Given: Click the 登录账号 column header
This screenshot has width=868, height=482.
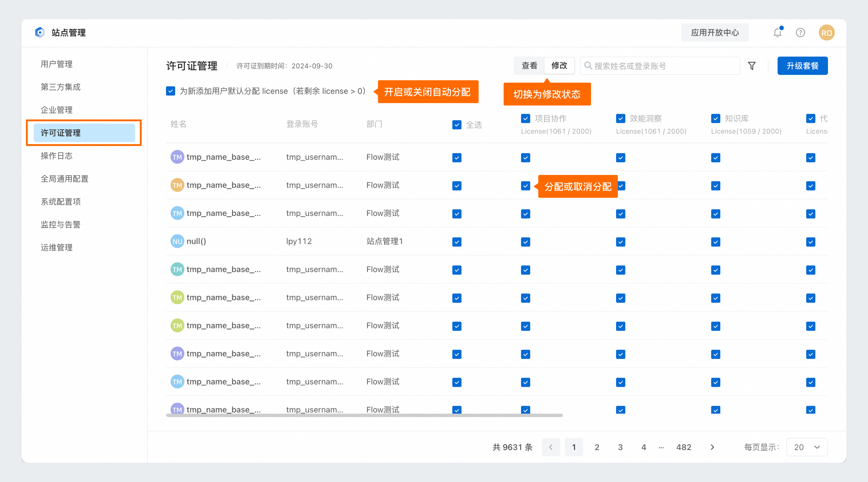Looking at the screenshot, I should point(302,124).
